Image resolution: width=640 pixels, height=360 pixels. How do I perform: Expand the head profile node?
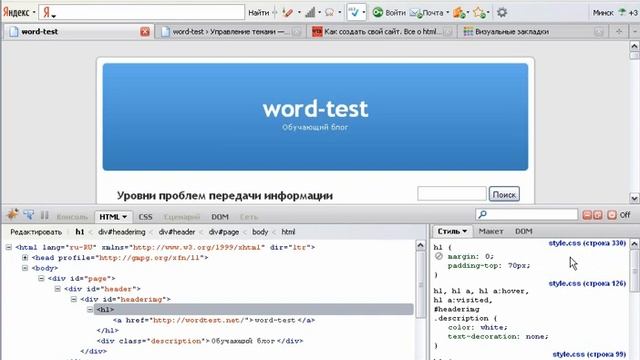25,258
